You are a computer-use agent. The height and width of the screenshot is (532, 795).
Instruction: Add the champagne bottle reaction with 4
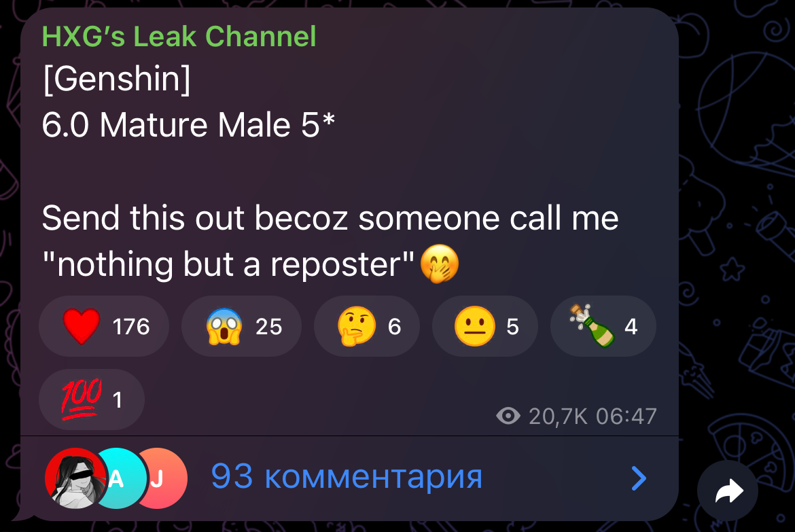tap(603, 326)
